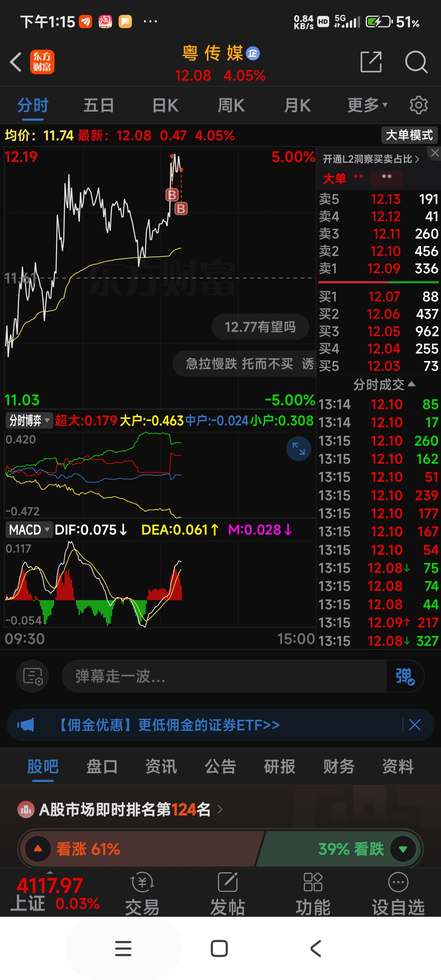Tap Android system back button

coord(316,949)
